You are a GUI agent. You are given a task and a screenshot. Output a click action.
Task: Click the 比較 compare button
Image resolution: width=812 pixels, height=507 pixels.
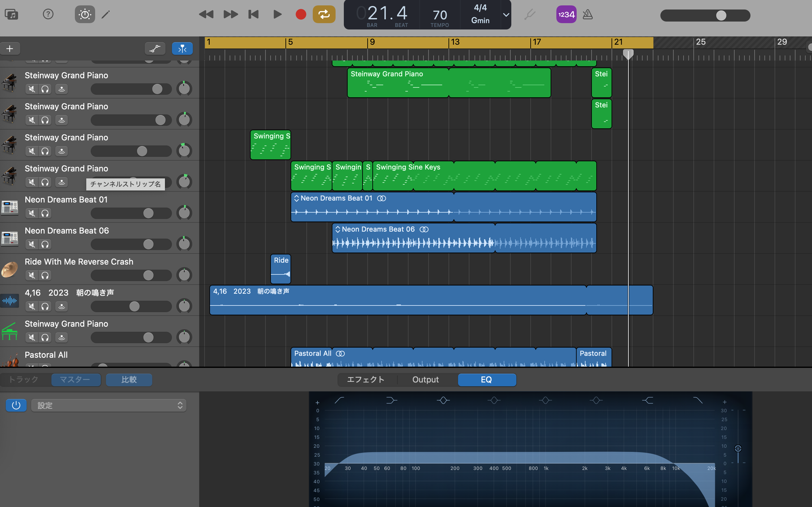pos(129,380)
